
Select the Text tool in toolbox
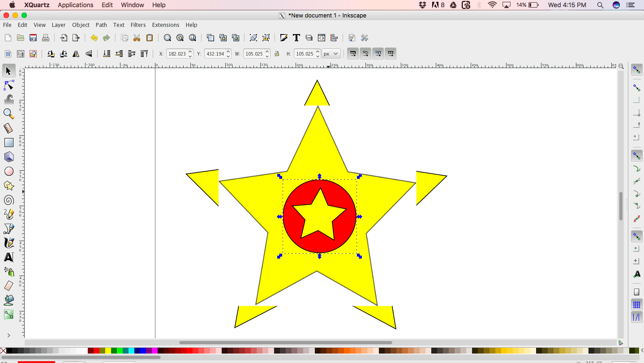tap(9, 257)
